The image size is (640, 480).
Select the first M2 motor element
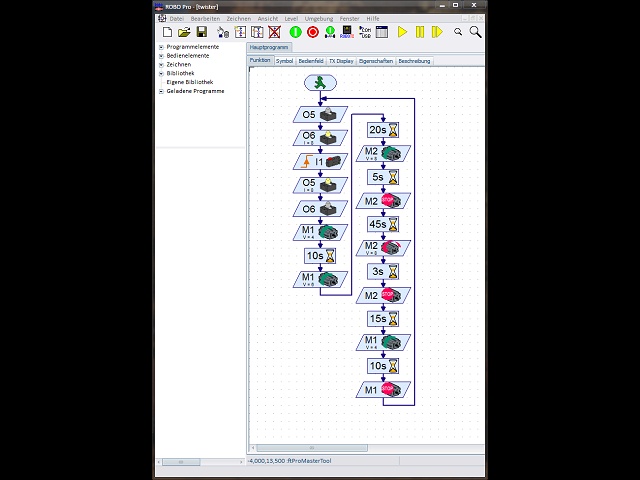click(383, 154)
